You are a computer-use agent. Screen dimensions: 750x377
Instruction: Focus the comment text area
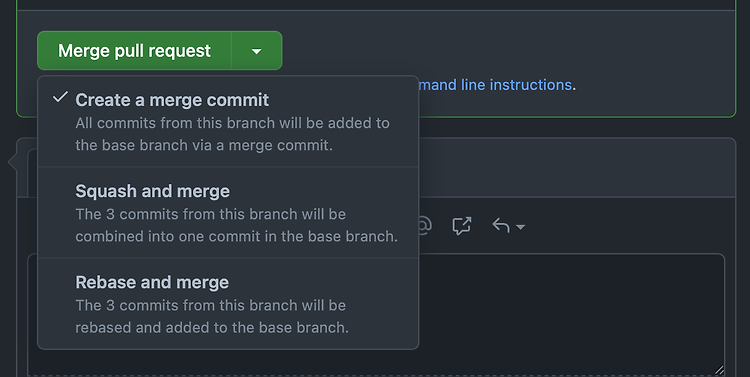click(572, 314)
